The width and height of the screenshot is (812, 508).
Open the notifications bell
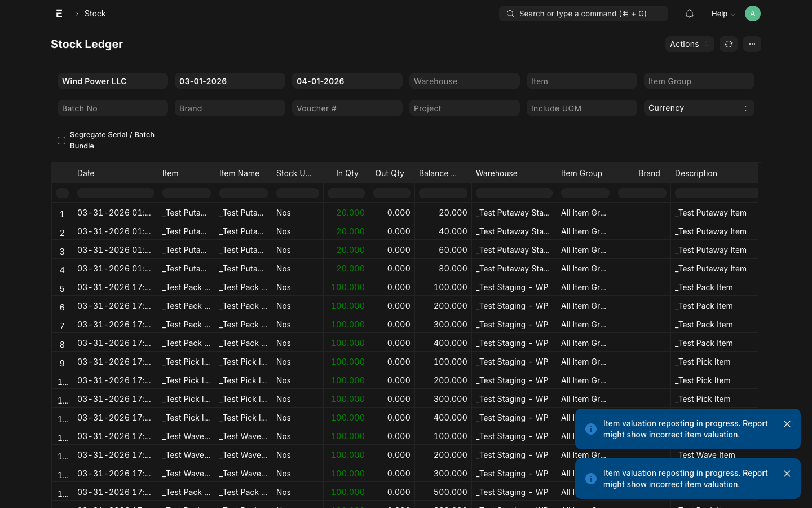point(689,13)
